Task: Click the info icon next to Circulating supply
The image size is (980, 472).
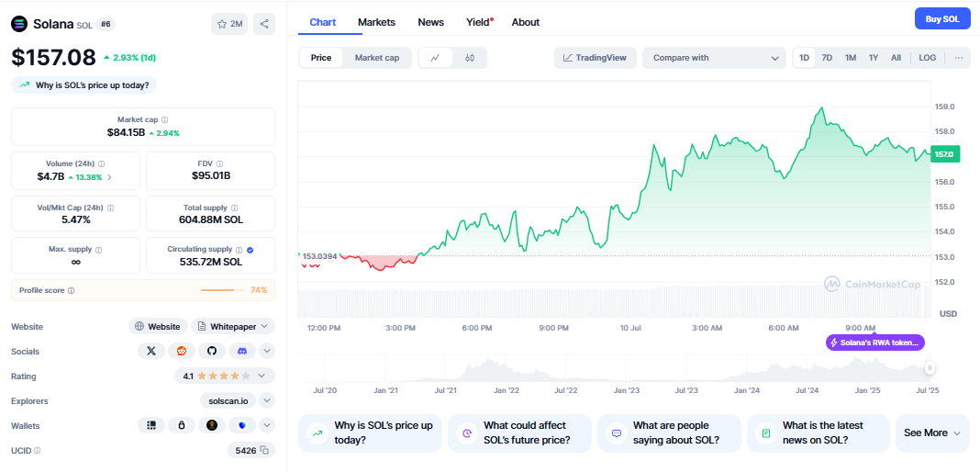Action: coord(239,250)
